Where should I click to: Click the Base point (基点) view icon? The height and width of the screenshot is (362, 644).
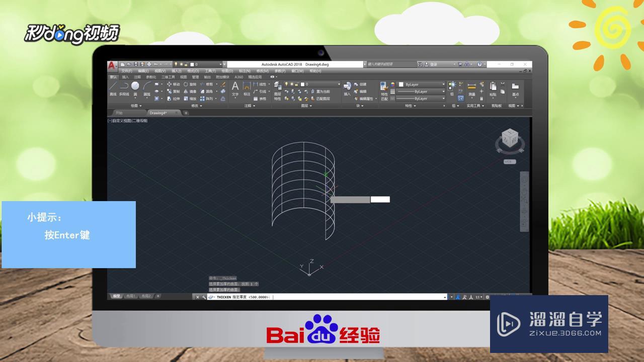(x=515, y=88)
